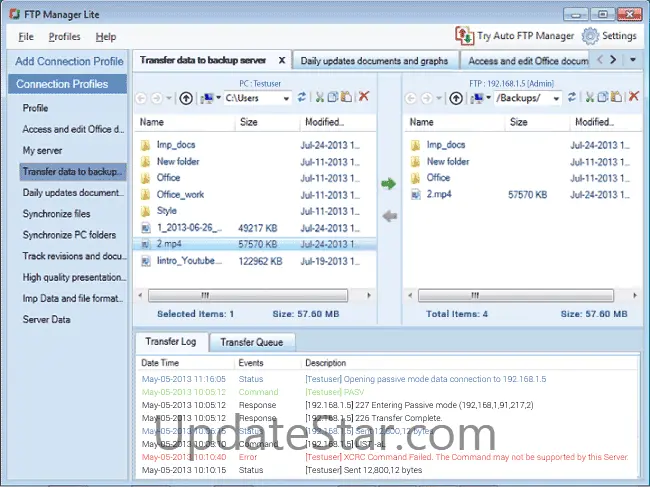Select Iintro_Youtube file in local pane
The width and height of the screenshot is (650, 487).
click(x=255, y=261)
